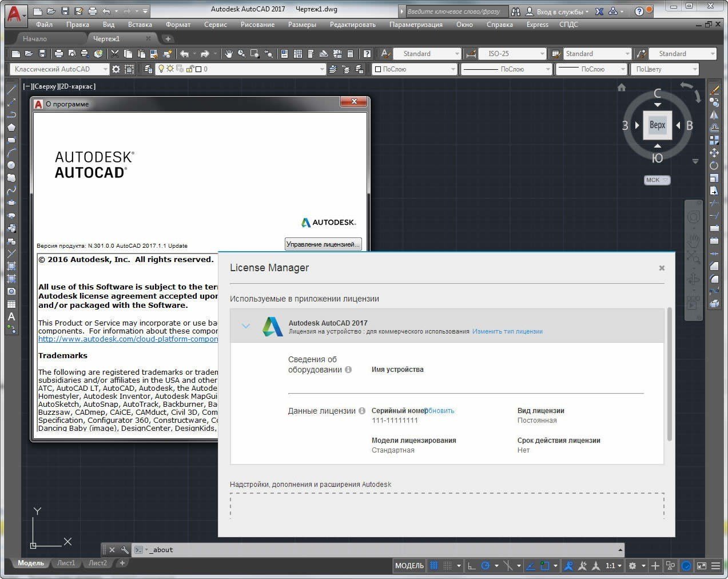
Task: Click the Home icon near ViewCube
Action: click(622, 88)
